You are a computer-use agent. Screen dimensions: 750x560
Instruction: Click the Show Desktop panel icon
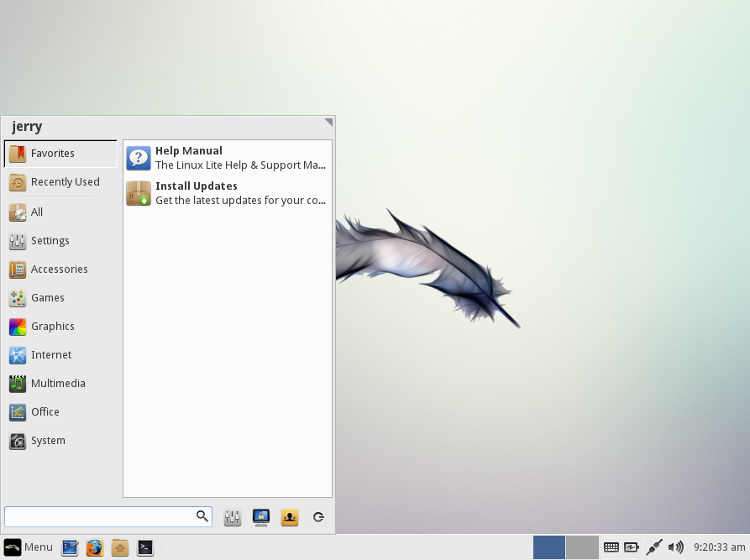click(x=70, y=547)
